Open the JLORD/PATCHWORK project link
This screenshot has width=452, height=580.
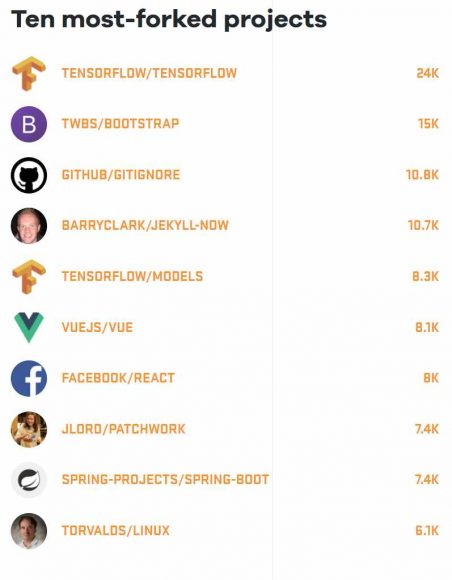(x=123, y=429)
